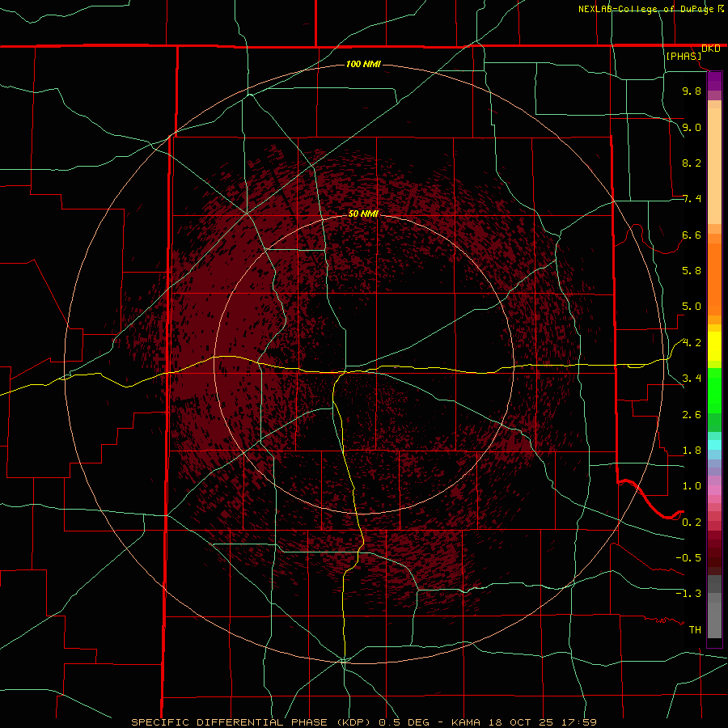Click the 1.8 legend value
Viewport: 728px width, 728px height.
click(692, 451)
